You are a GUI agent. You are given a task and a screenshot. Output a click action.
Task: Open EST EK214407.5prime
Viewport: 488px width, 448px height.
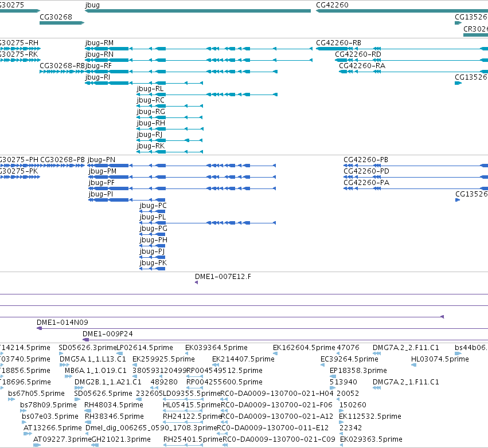click(243, 359)
